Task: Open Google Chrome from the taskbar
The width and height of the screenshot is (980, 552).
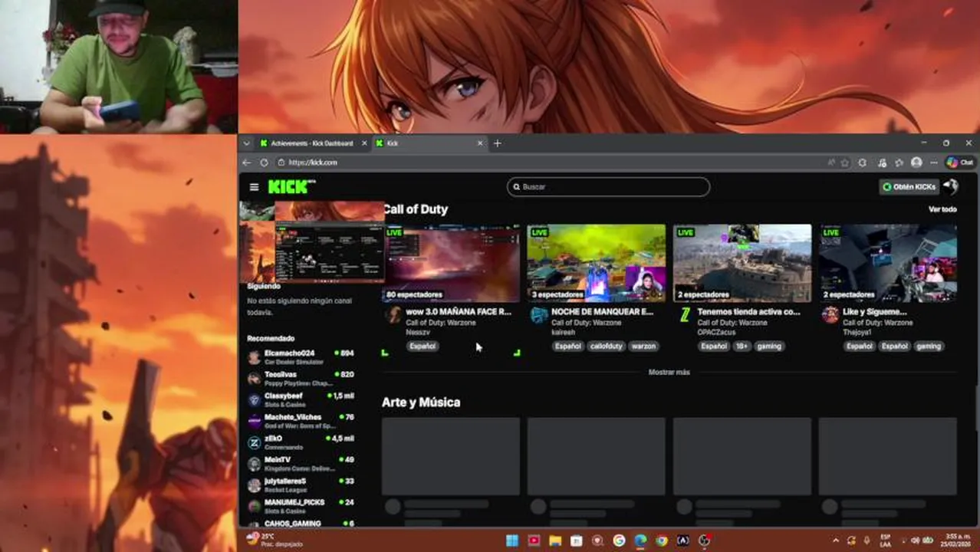Action: click(x=662, y=540)
